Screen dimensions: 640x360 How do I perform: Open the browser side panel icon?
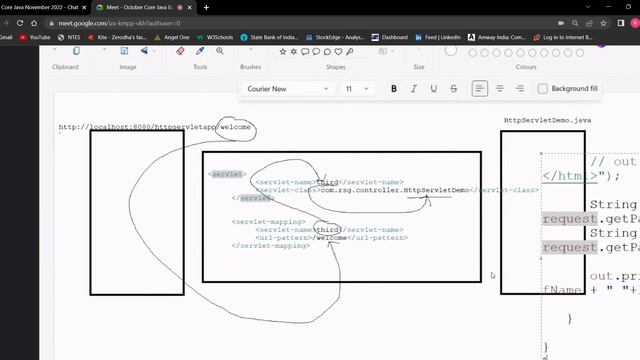tap(621, 23)
